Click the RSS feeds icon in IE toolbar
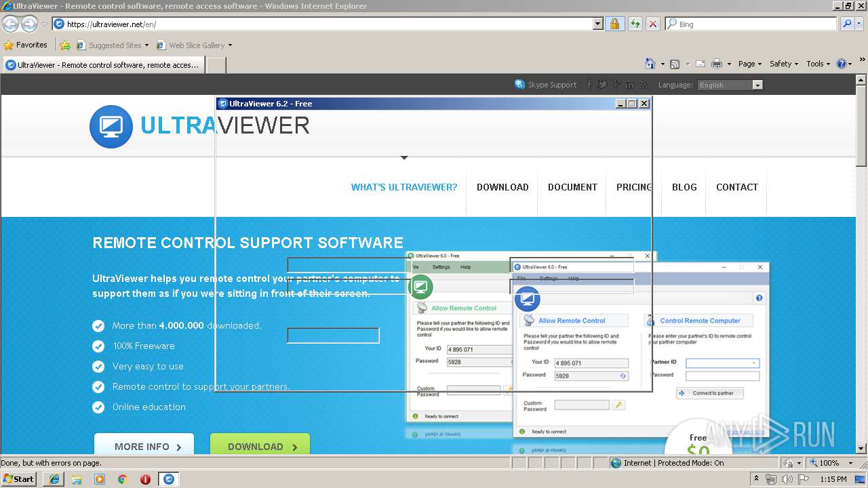 (x=675, y=64)
